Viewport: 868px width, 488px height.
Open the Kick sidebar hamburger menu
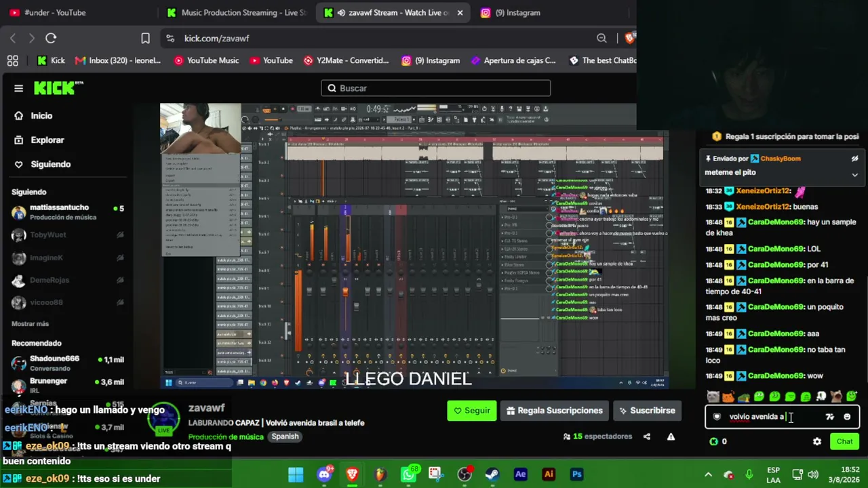pyautogui.click(x=18, y=88)
